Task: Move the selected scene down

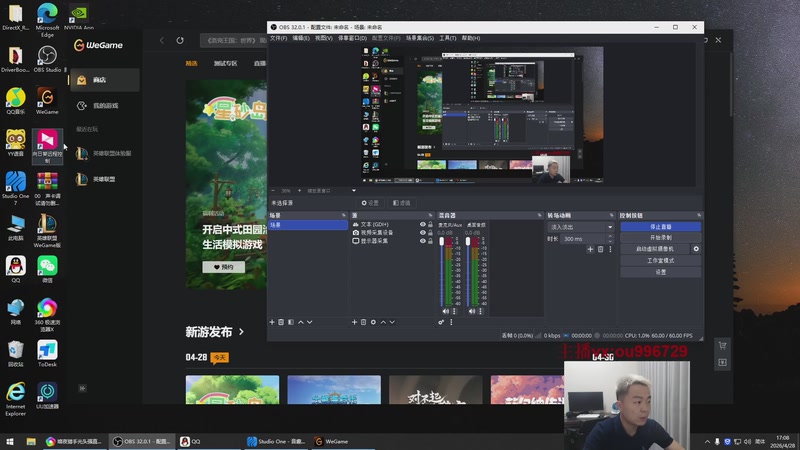Action: [x=310, y=322]
